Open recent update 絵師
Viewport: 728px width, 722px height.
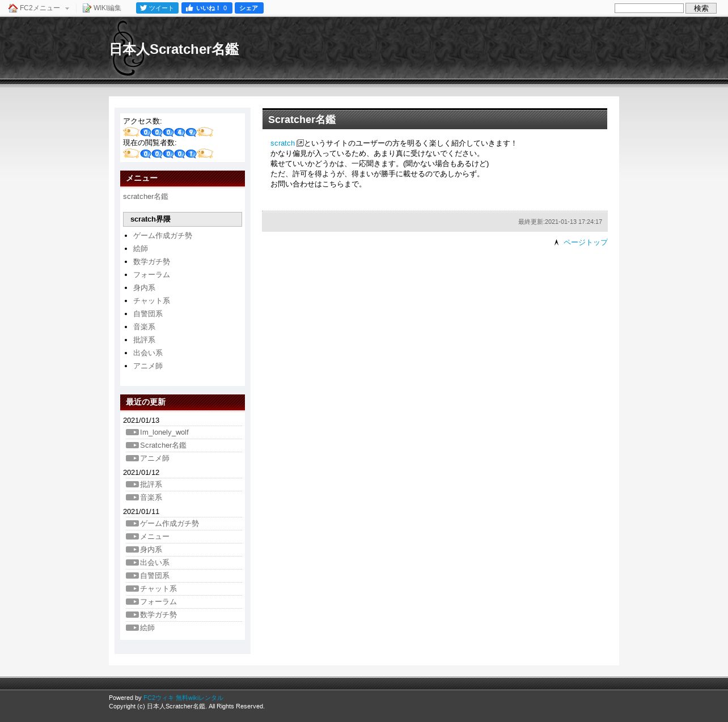(147, 628)
